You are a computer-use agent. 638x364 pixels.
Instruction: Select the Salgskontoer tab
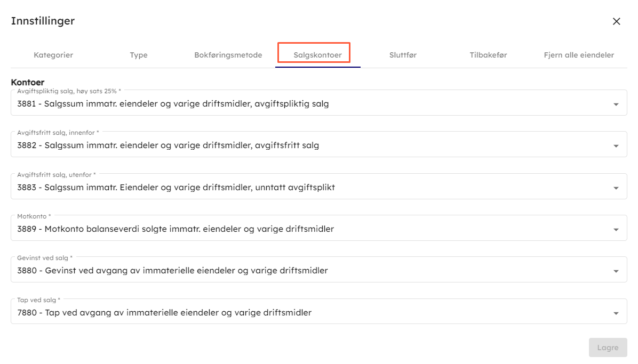pos(318,55)
